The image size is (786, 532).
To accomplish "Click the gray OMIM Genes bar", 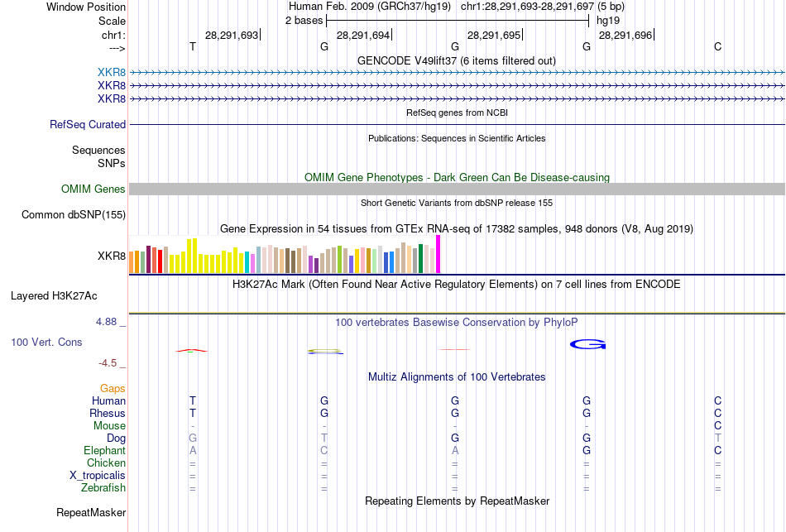I will [457, 189].
